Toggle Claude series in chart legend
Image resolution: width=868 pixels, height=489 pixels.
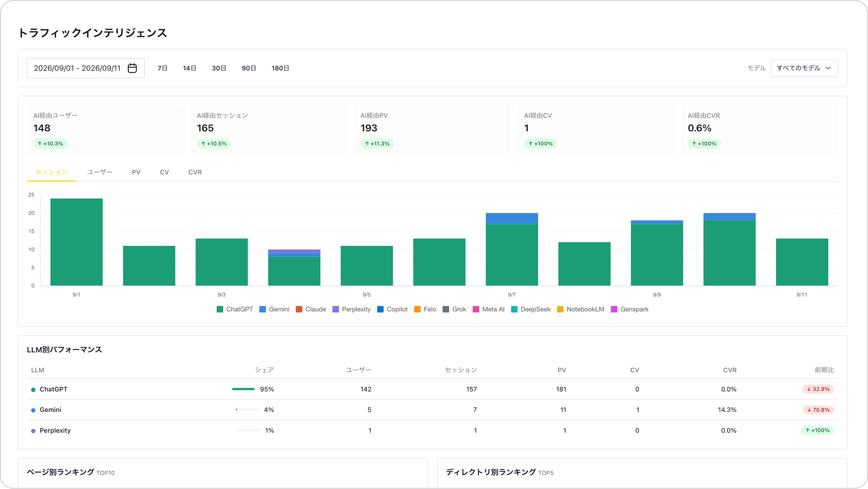point(311,309)
